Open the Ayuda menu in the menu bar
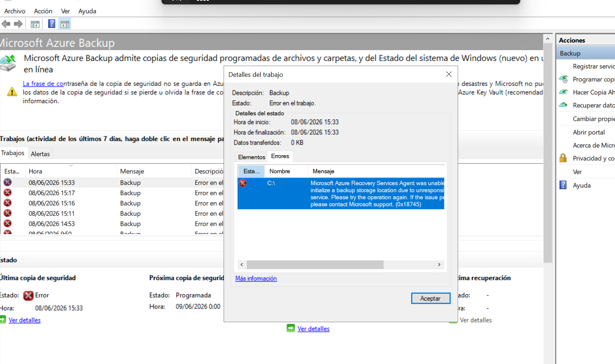Image resolution: width=615 pixels, height=364 pixels. pos(87,11)
